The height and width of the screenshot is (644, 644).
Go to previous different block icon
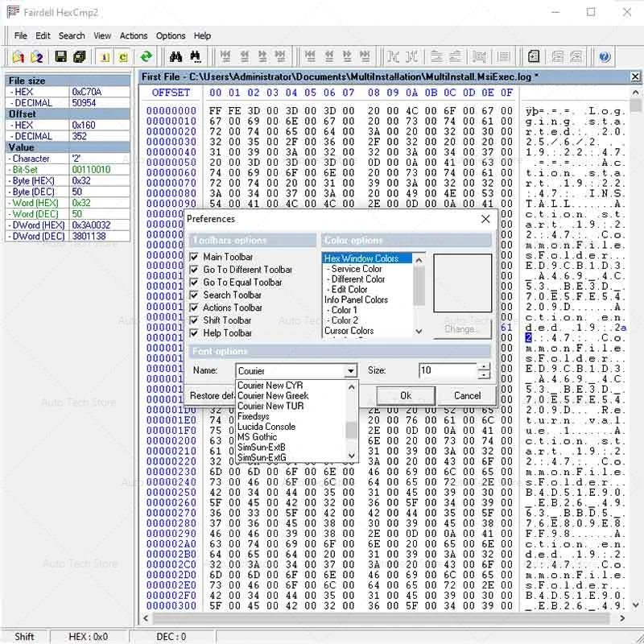coord(245,56)
